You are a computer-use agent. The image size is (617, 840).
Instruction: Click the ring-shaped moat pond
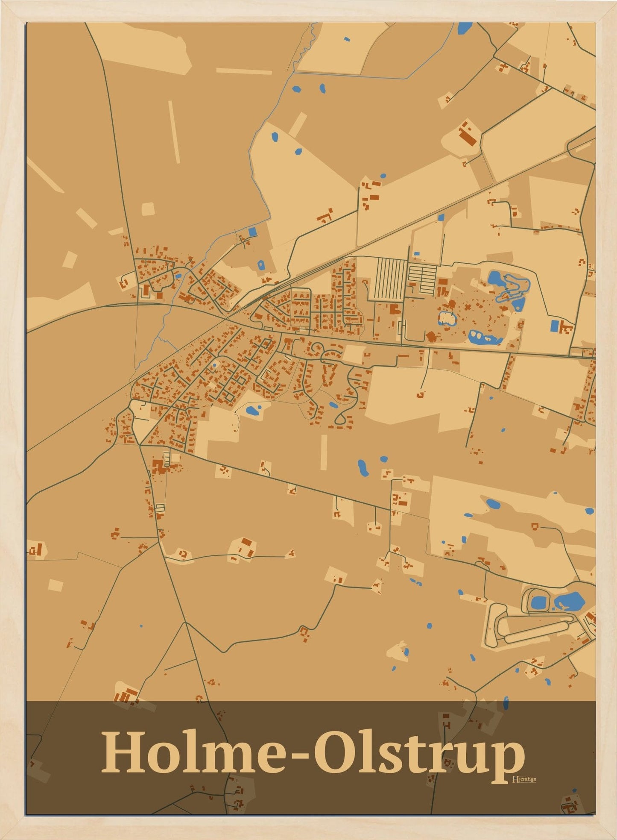click(447, 318)
